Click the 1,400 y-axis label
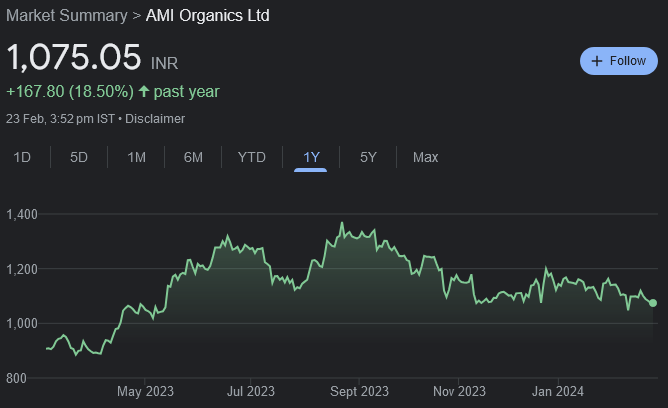Screen dimensions: 668x408 (x=22, y=214)
